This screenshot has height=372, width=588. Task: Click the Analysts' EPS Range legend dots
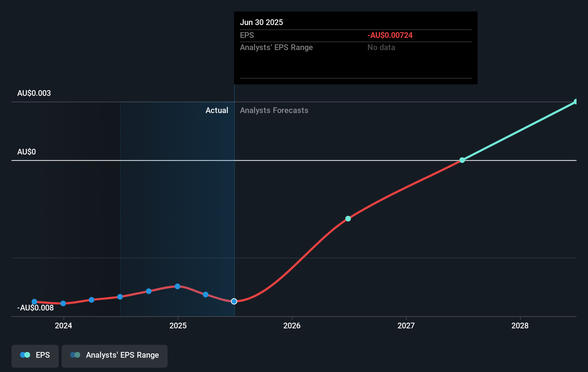point(76,355)
